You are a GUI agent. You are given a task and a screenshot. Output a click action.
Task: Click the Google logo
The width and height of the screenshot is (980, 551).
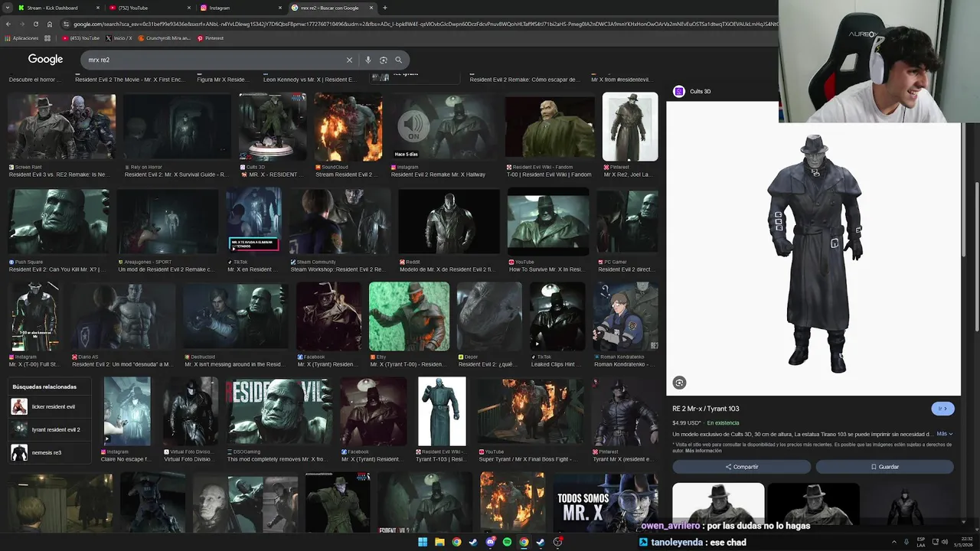click(x=45, y=60)
